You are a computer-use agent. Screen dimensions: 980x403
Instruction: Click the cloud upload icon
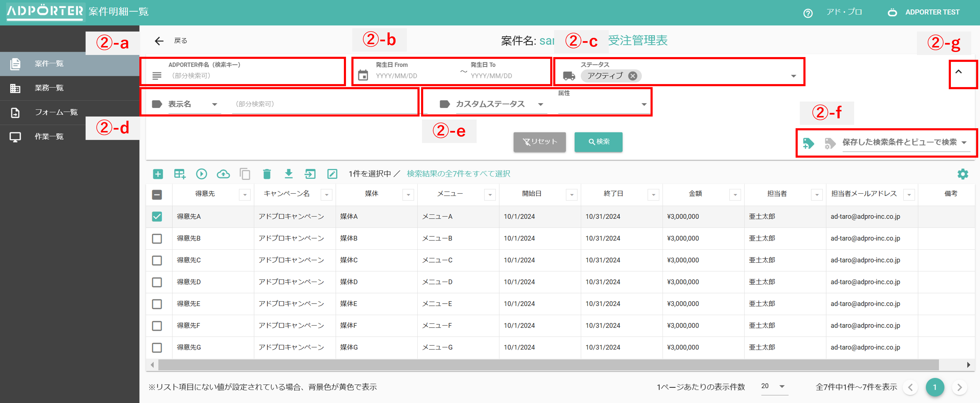coord(223,174)
